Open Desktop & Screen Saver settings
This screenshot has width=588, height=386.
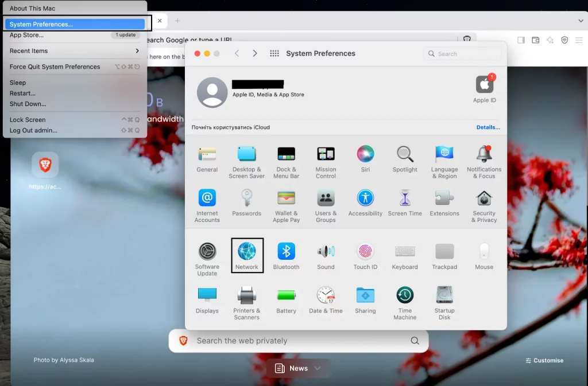coord(246,162)
